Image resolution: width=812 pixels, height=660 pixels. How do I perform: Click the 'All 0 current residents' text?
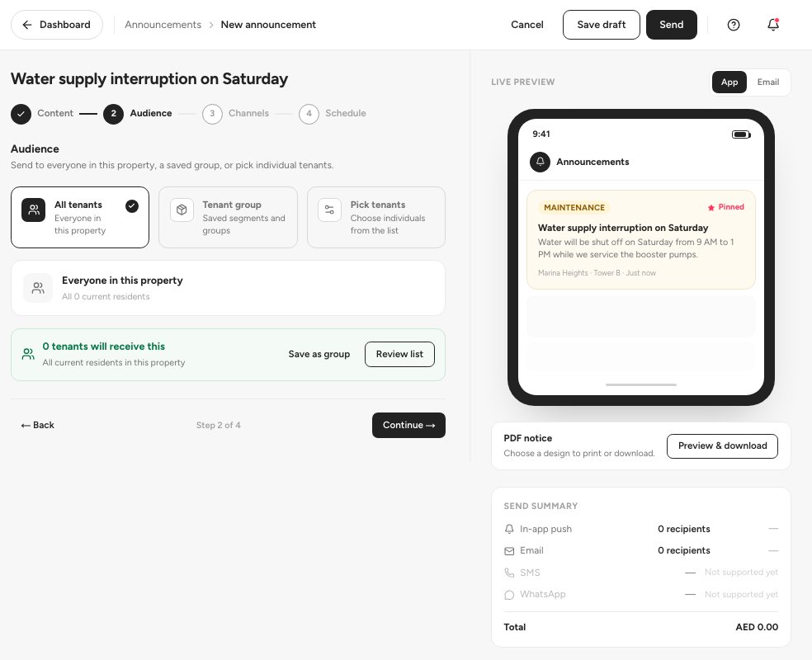[x=106, y=297]
